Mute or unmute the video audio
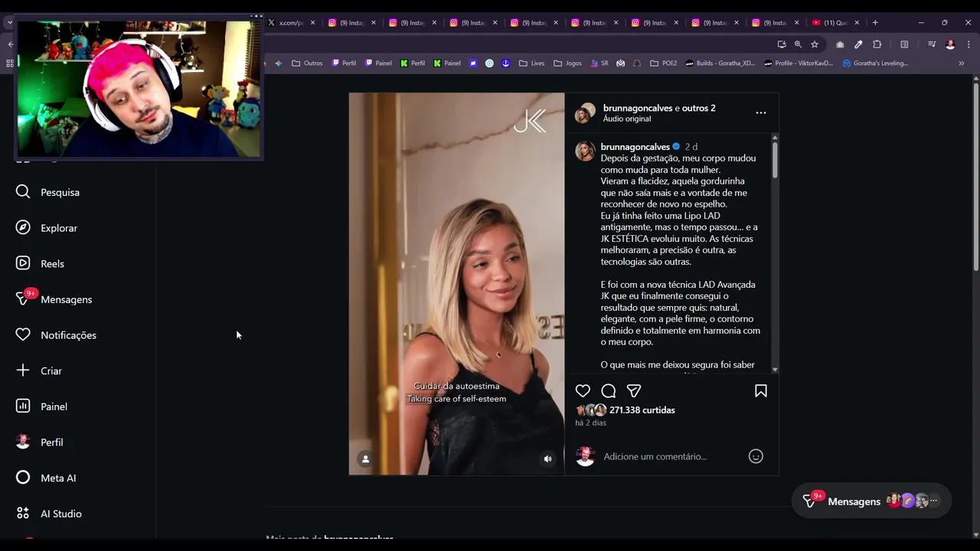This screenshot has height=551, width=980. tap(547, 459)
